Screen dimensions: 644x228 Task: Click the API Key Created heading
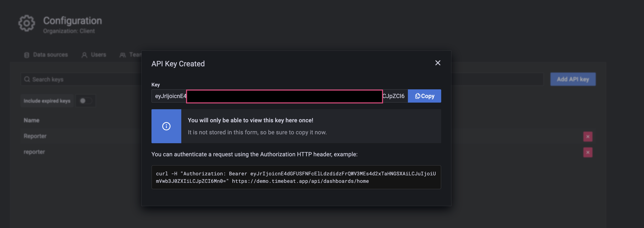pyautogui.click(x=178, y=64)
